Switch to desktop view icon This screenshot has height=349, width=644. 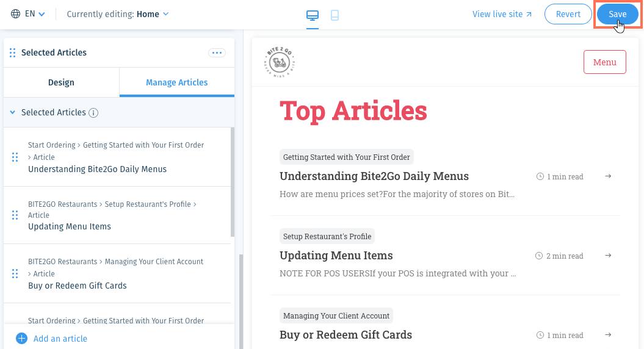click(x=313, y=16)
